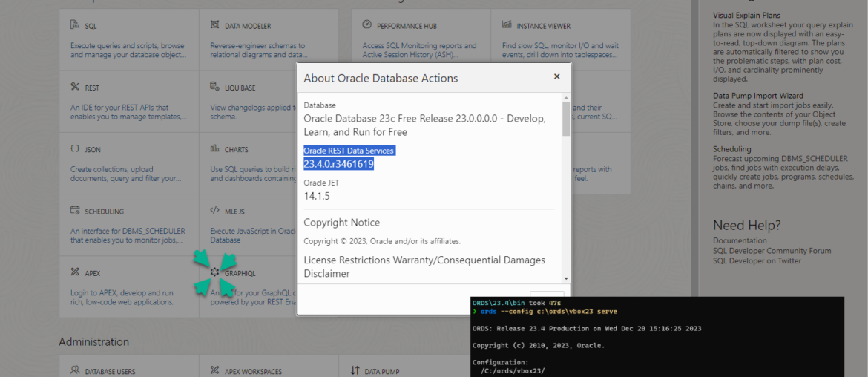The width and height of the screenshot is (868, 377).
Task: Open the JSON card title
Action: 93,150
